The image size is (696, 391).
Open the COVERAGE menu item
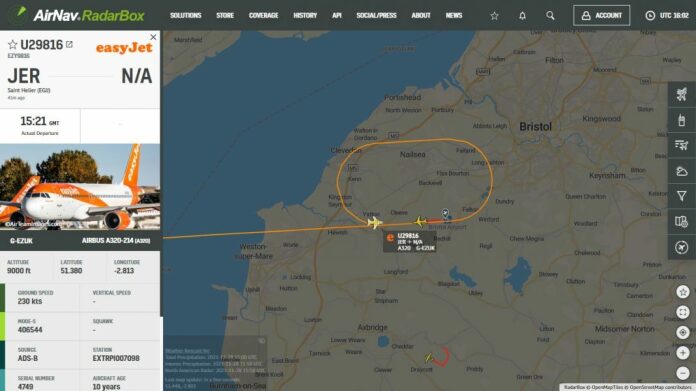coord(263,16)
